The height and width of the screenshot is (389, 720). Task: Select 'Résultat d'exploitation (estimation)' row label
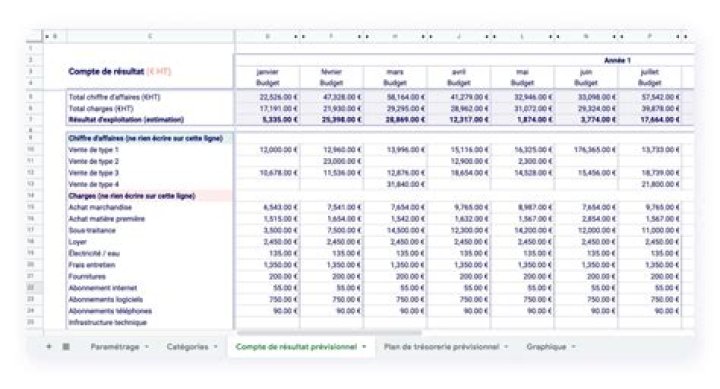coord(126,119)
